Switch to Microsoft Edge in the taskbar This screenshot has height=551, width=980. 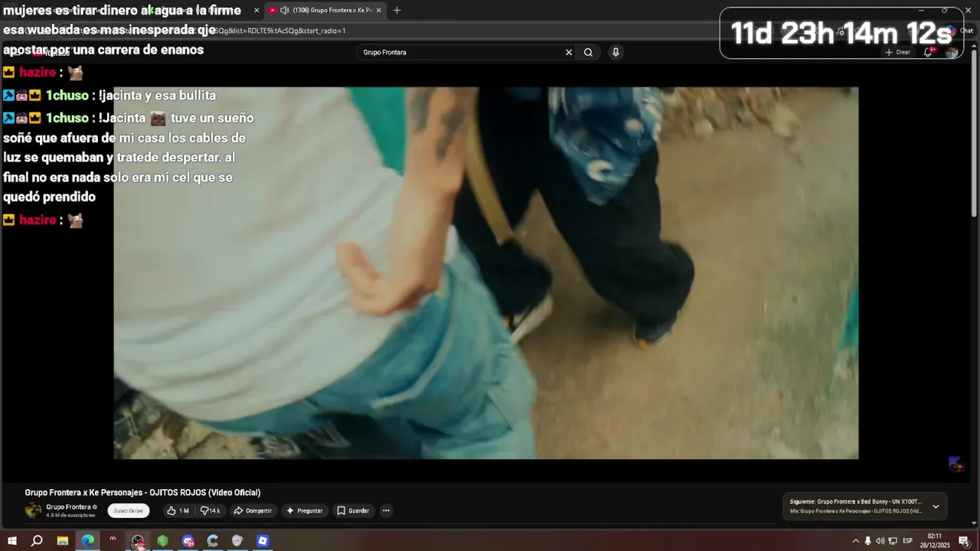(x=87, y=541)
